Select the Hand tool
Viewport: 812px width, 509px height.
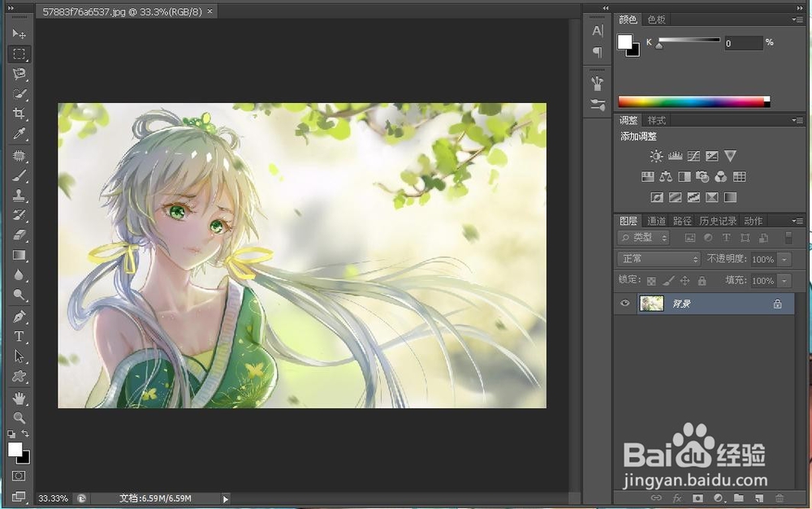pos(19,399)
